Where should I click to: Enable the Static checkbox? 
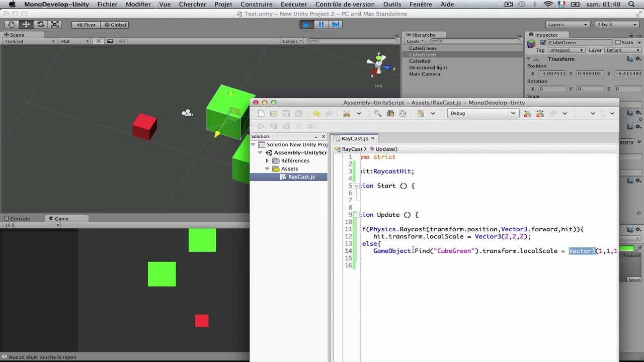point(618,43)
